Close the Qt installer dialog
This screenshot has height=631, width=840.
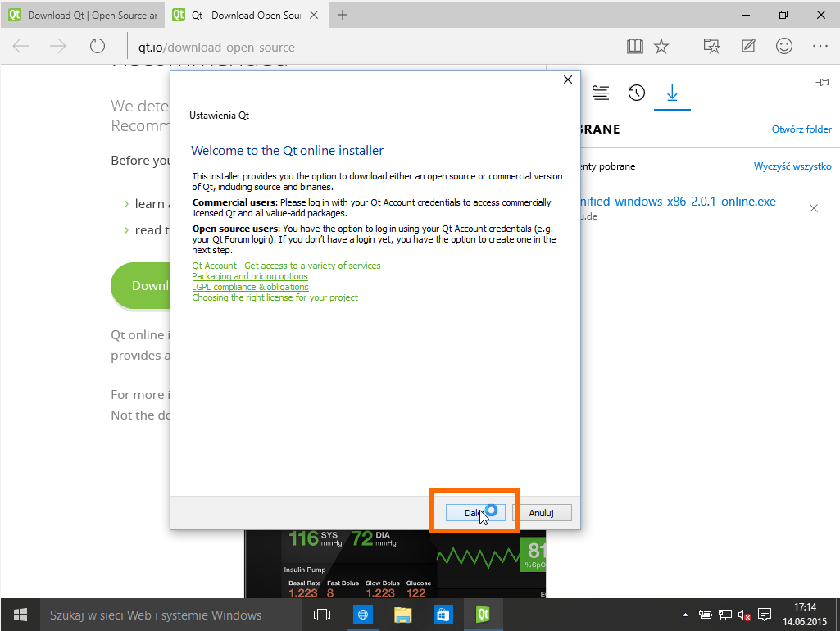[x=568, y=79]
